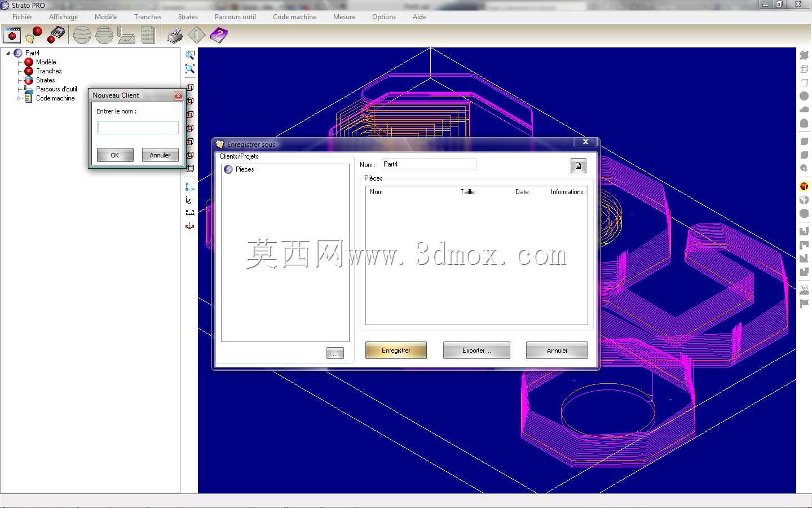Click the grey flag icon in right toolbar

pyautogui.click(x=804, y=304)
